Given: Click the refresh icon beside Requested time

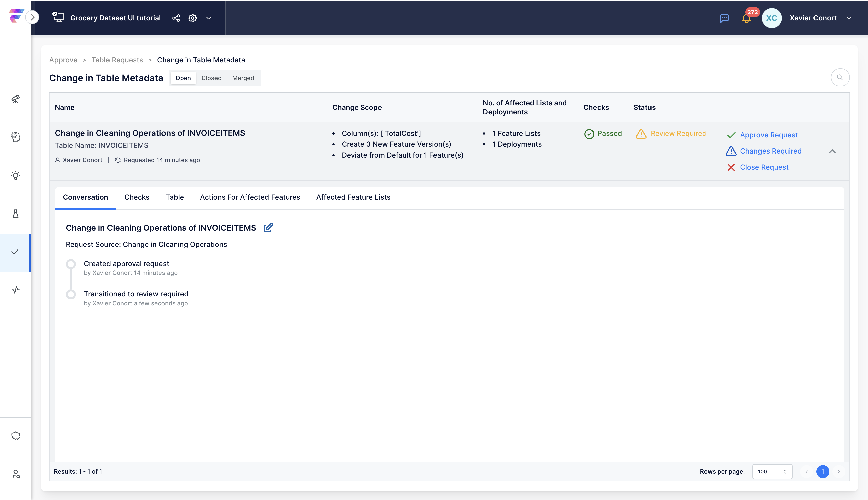Looking at the screenshot, I should coord(118,160).
